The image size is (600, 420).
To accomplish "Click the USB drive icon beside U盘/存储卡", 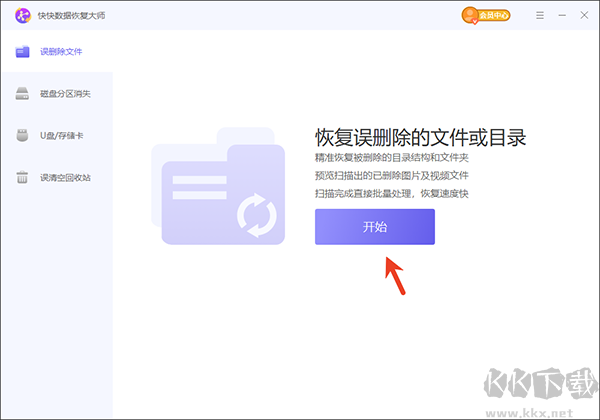I will (22, 135).
